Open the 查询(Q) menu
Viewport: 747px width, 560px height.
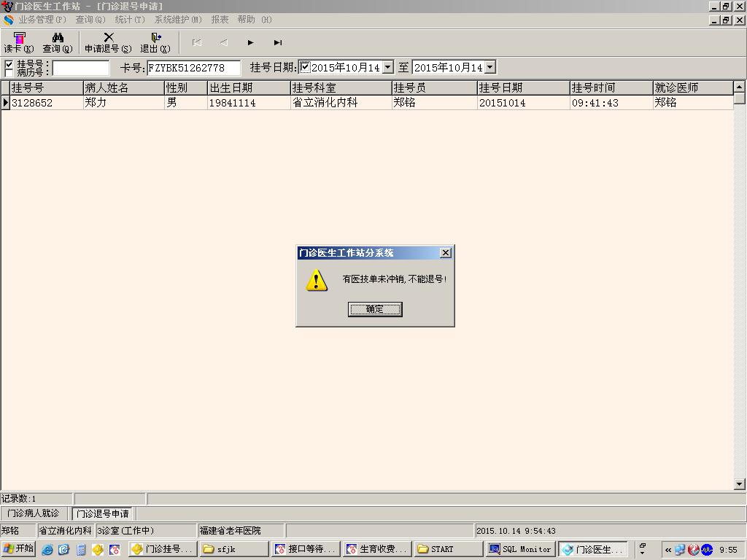coord(90,20)
